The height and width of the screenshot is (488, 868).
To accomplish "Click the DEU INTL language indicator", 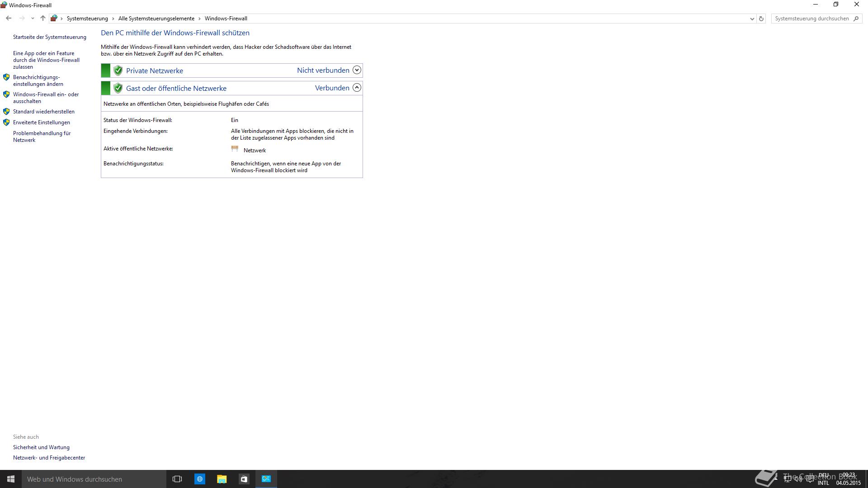I will click(823, 479).
